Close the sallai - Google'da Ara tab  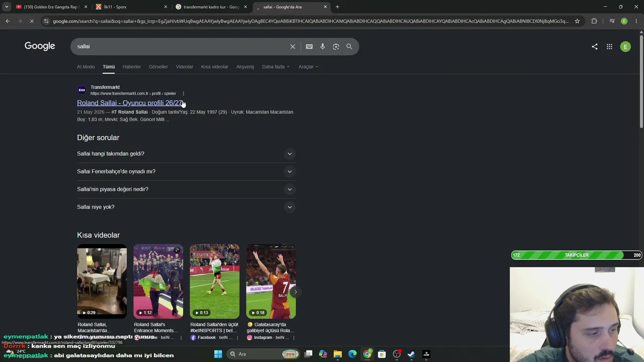[325, 7]
